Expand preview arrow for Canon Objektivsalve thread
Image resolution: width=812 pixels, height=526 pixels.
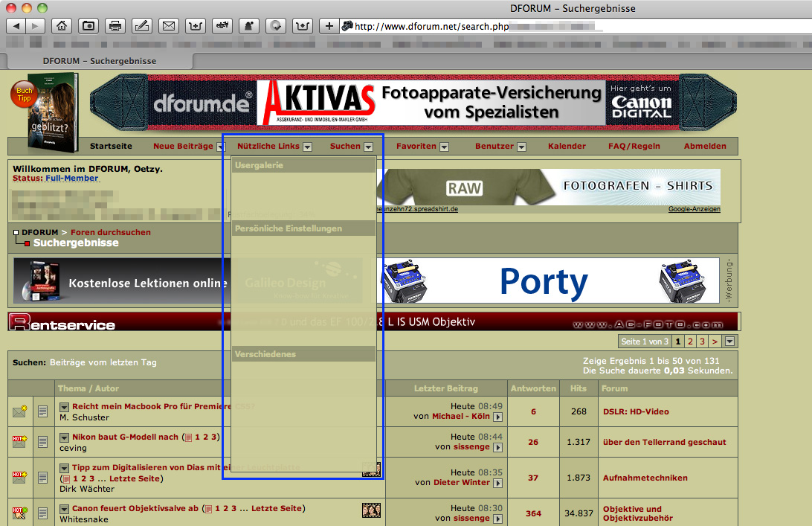click(x=64, y=509)
